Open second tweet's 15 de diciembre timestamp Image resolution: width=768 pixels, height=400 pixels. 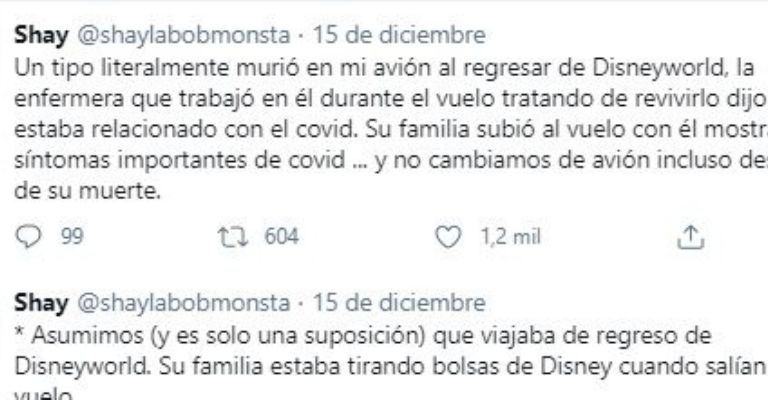pos(399,301)
